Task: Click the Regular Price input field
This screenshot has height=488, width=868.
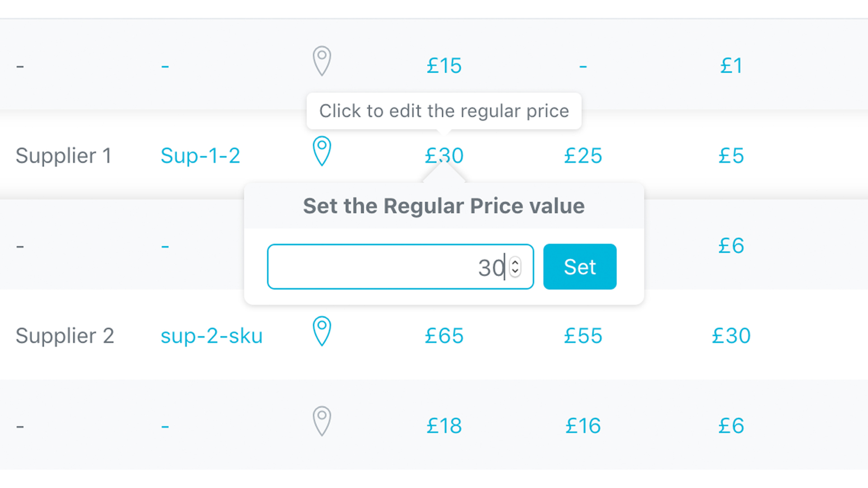Action: (x=400, y=266)
